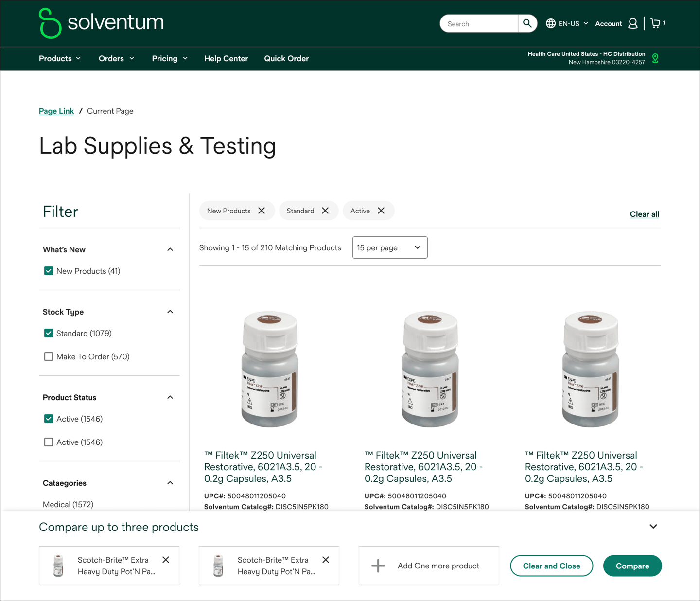This screenshot has height=601, width=700.
Task: Collapse the compare products panel
Action: pyautogui.click(x=653, y=527)
